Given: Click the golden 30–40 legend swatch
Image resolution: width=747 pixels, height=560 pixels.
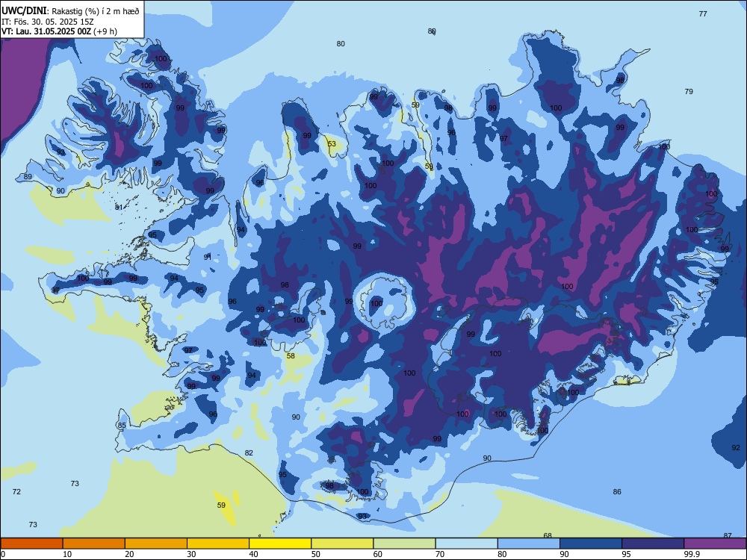Looking at the screenshot, I should tap(218, 544).
